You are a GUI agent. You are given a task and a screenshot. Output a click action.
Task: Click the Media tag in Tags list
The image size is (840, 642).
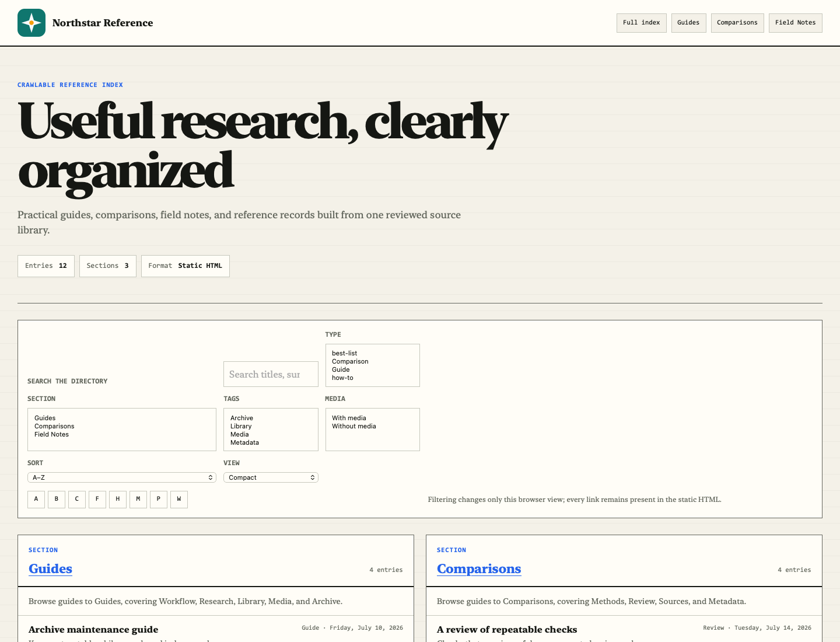point(271,434)
